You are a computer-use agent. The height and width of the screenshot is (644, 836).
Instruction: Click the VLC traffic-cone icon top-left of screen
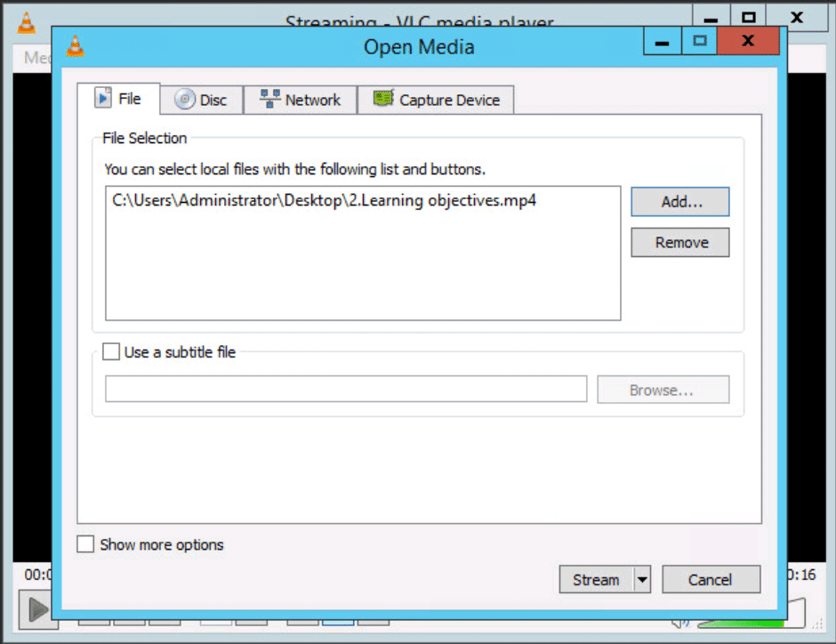coord(26,24)
